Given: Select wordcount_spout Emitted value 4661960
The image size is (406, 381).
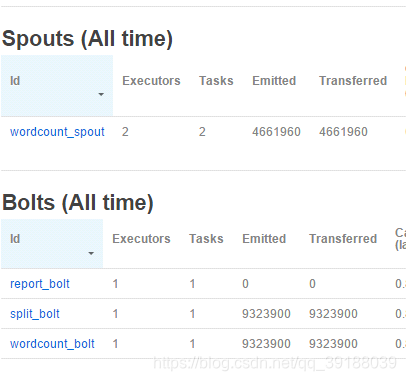Looking at the screenshot, I should [276, 132].
